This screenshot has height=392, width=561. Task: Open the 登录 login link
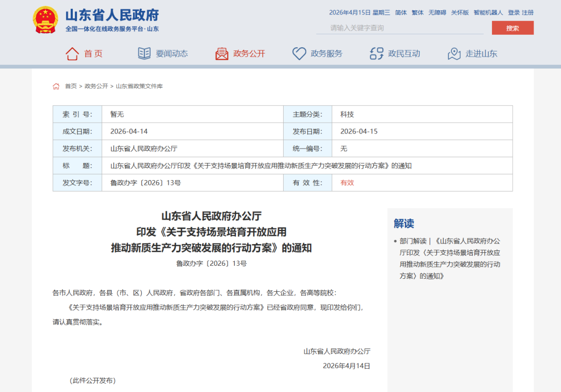pyautogui.click(x=513, y=12)
